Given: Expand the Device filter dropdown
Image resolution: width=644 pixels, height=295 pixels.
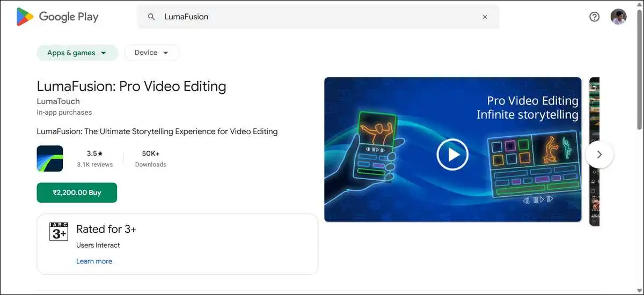Looking at the screenshot, I should point(152,53).
